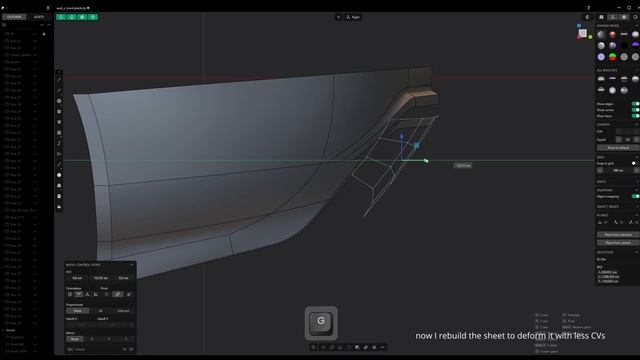
Task: Select the red clay matcap sphere
Action: 613,35
